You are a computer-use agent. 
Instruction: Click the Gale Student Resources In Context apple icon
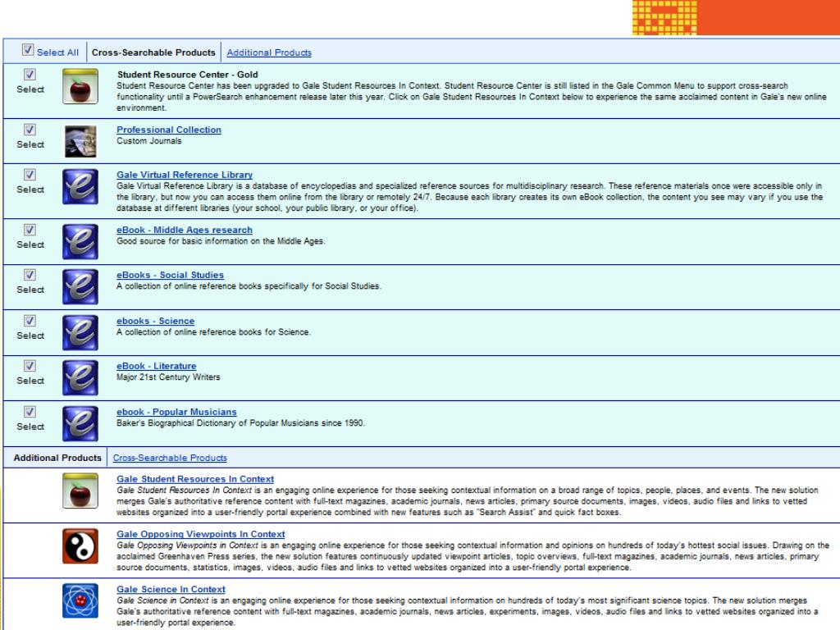point(80,491)
